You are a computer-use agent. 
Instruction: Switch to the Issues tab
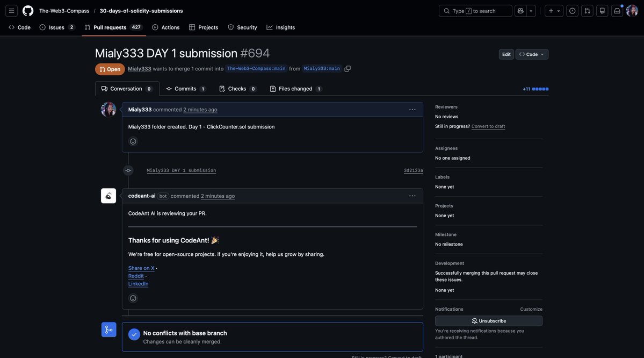(x=57, y=27)
